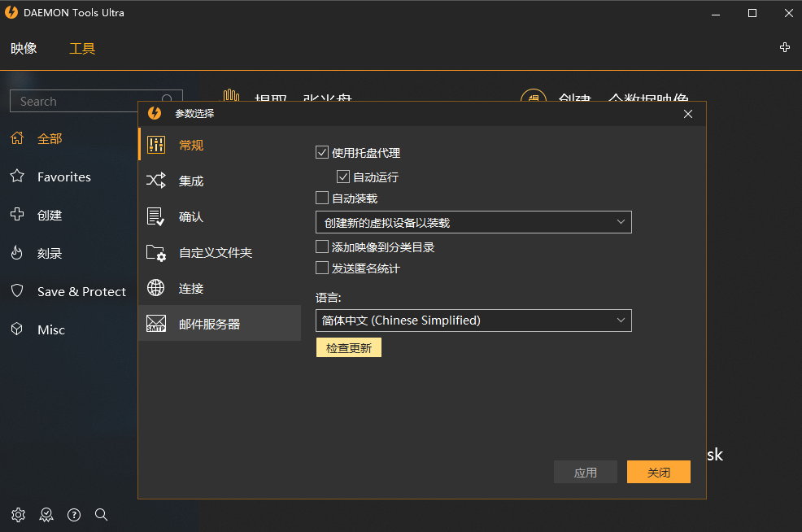Screen dimensions: 802x532
Task: Close the 参数选择 dialog with X
Action: 688,114
